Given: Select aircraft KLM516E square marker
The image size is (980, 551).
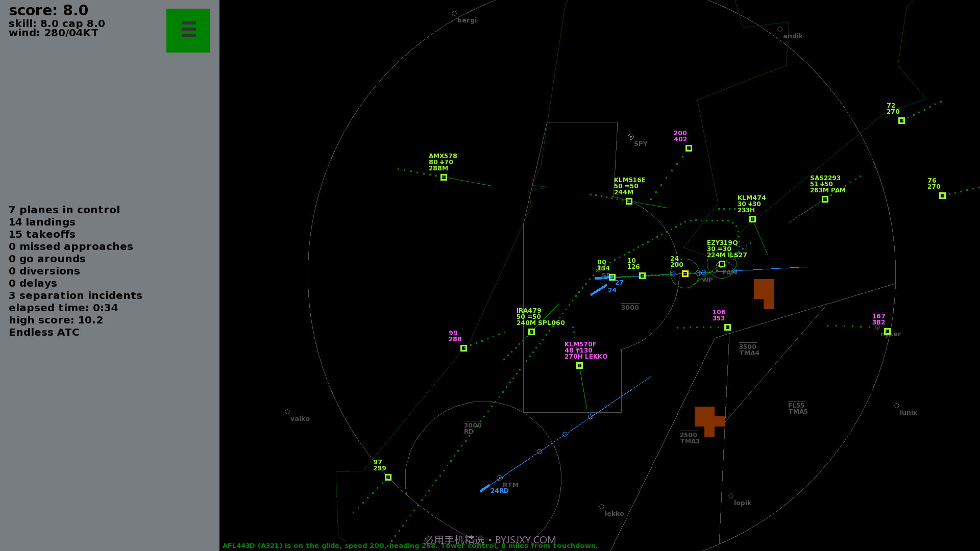Looking at the screenshot, I should 629,202.
